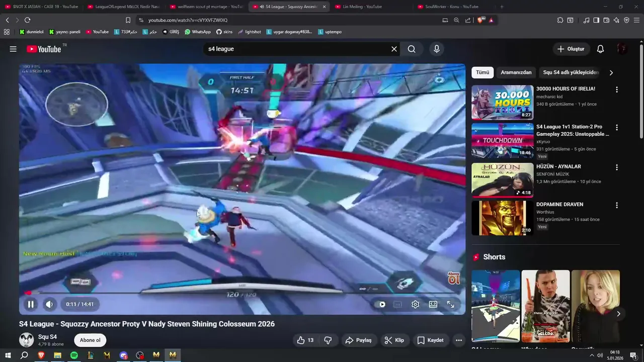Start voice search with the microphone
The image size is (644, 362).
pyautogui.click(x=437, y=49)
